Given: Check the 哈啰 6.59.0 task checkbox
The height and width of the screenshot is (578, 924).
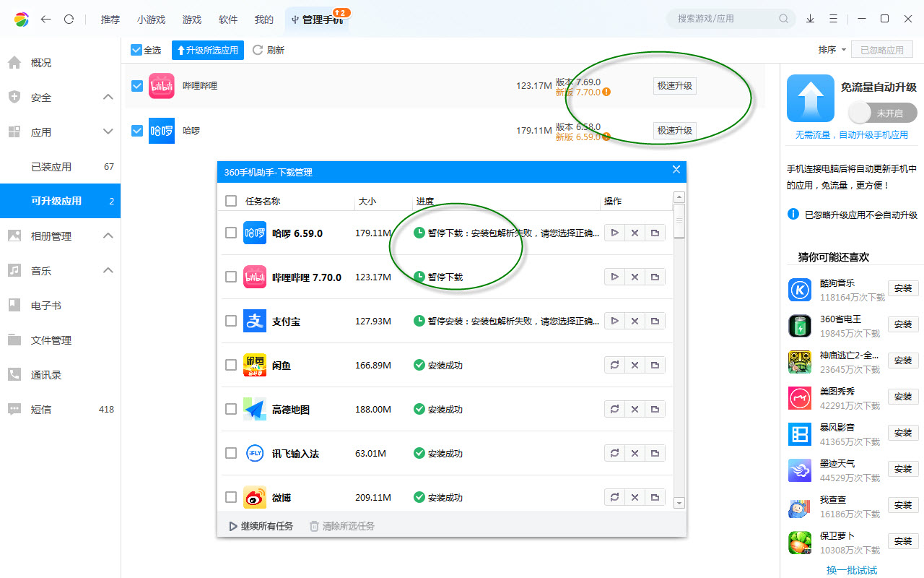Looking at the screenshot, I should pos(231,233).
